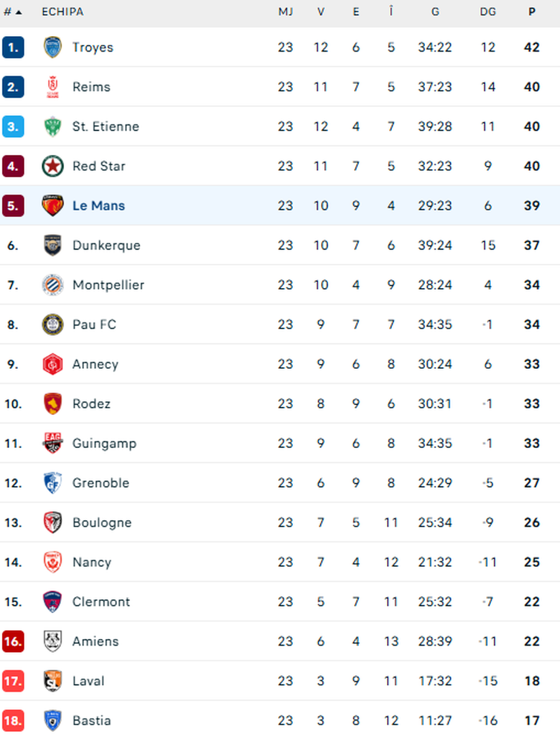The width and height of the screenshot is (560, 736).
Task: Open the Pau FC team page
Action: [94, 324]
